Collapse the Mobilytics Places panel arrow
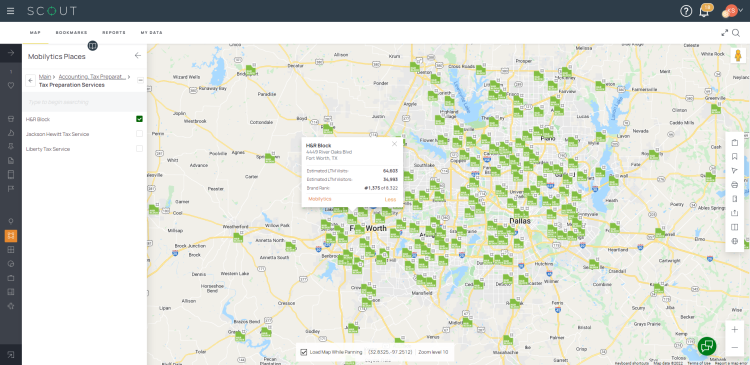Screen dimensions: 750x365 138,55
